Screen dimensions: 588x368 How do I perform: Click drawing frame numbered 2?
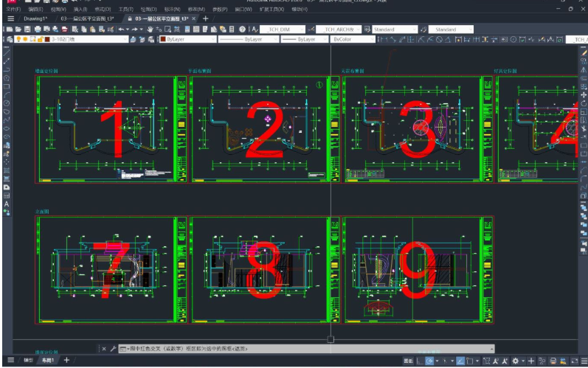tap(264, 129)
